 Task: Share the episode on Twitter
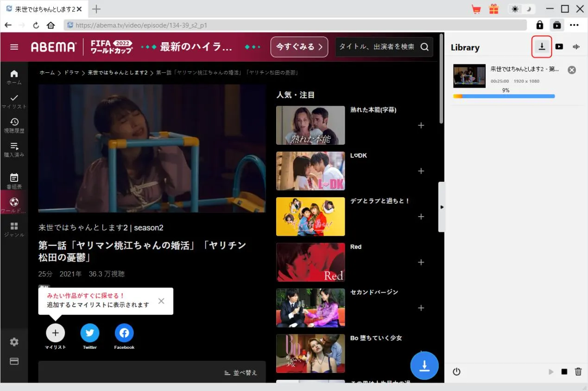(90, 333)
